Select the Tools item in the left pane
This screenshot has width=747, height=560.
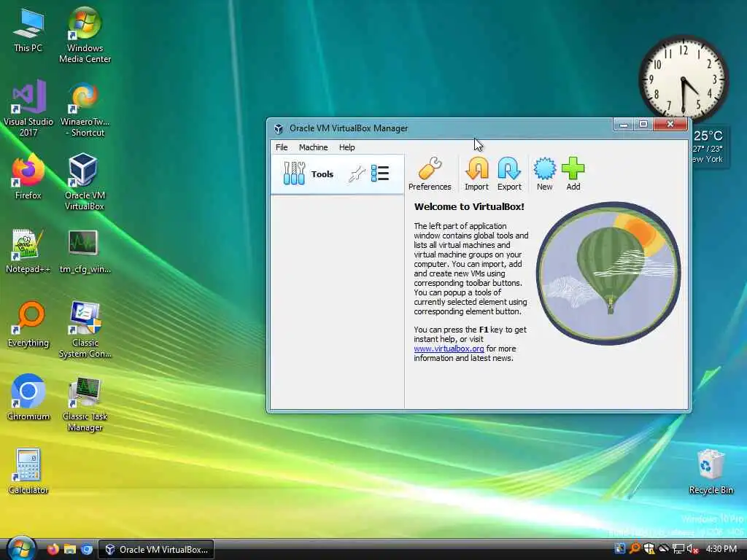coord(337,174)
